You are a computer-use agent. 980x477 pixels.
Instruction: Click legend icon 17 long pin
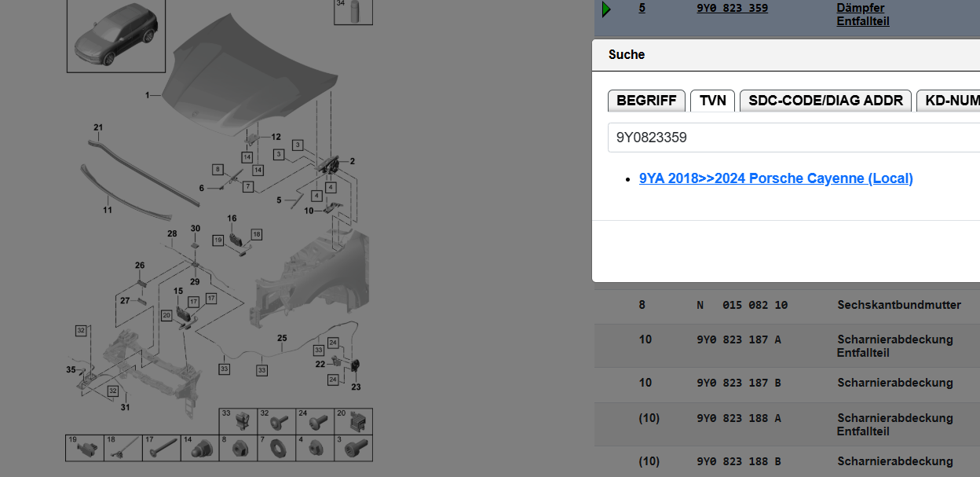[162, 448]
